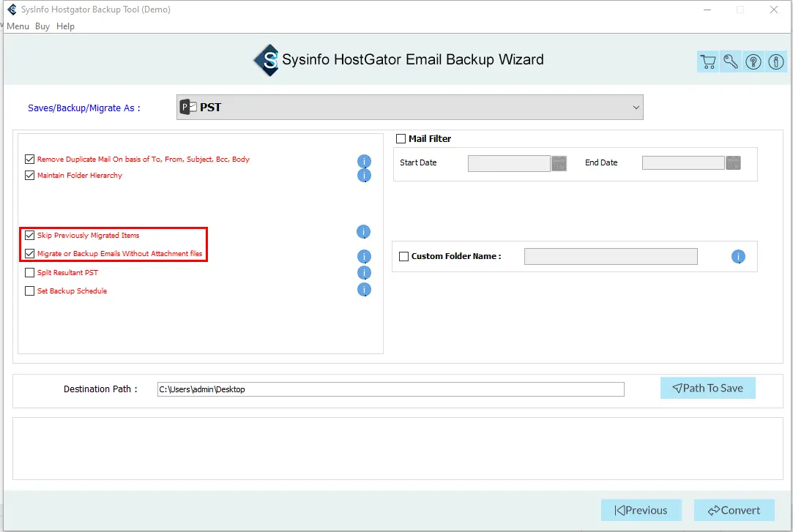Image resolution: width=793 pixels, height=532 pixels.
Task: Show info for Skip Previously Migrated Items
Action: pyautogui.click(x=364, y=232)
